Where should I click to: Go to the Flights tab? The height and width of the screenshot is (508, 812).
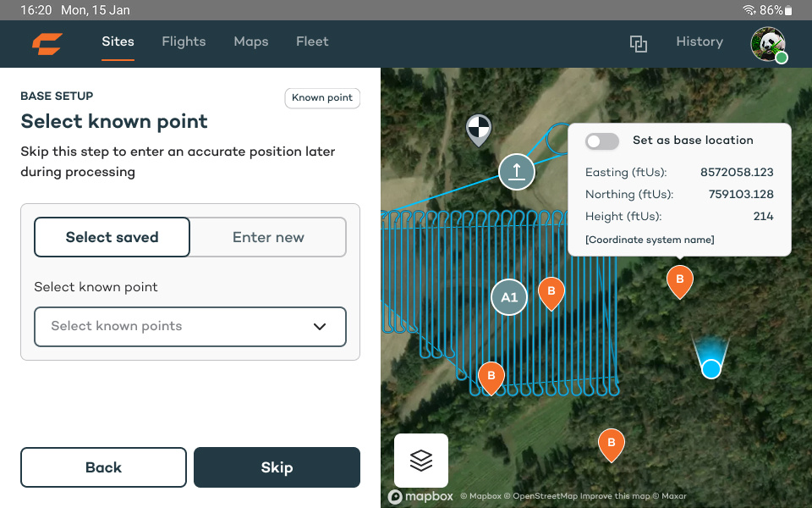(184, 41)
